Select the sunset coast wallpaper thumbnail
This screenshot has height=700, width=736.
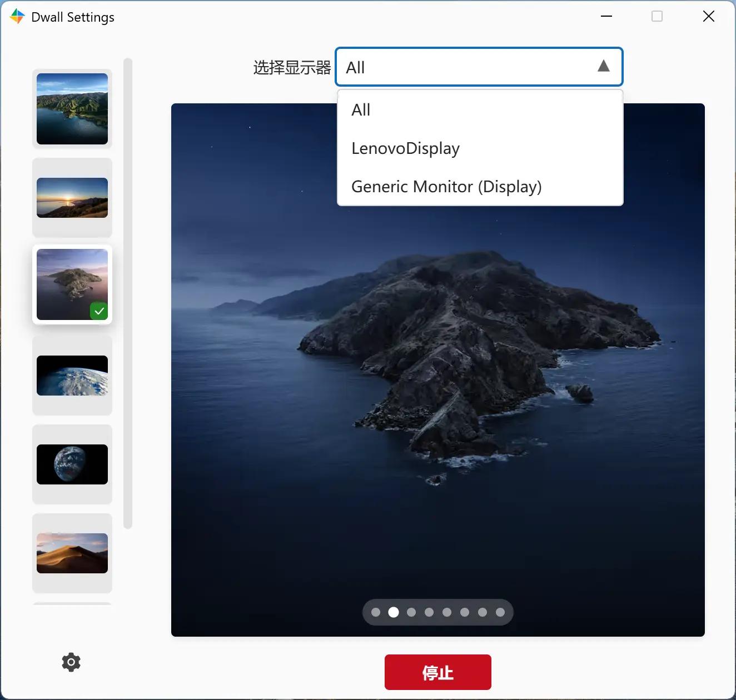[72, 197]
